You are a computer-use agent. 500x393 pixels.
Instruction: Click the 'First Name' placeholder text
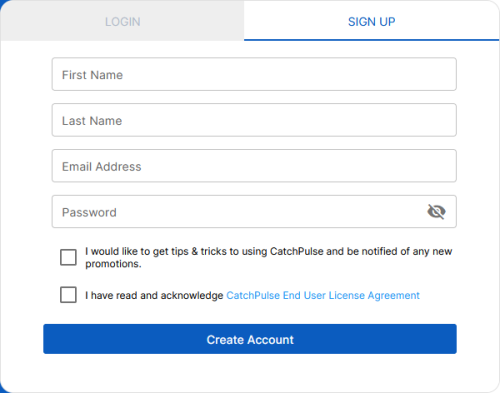coord(92,75)
